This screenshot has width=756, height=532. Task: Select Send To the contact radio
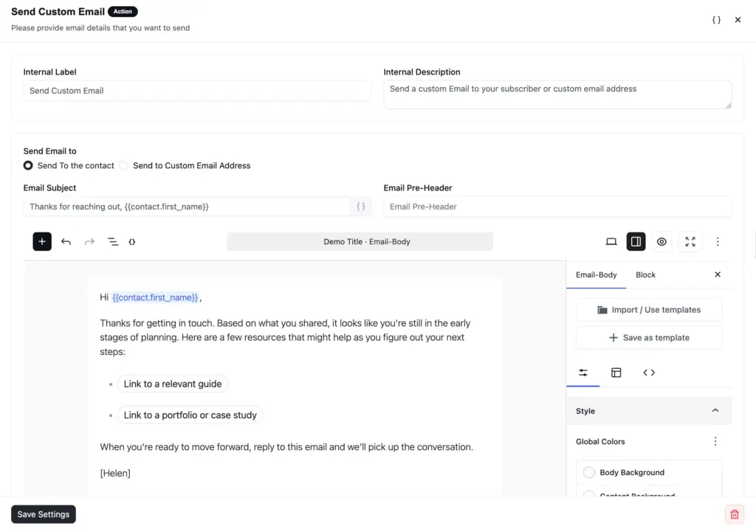[x=28, y=165]
